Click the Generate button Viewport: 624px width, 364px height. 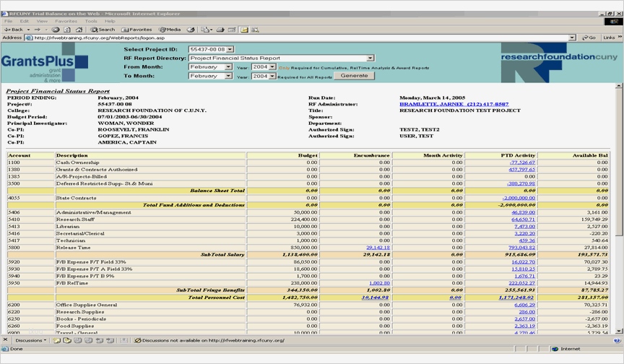[354, 76]
